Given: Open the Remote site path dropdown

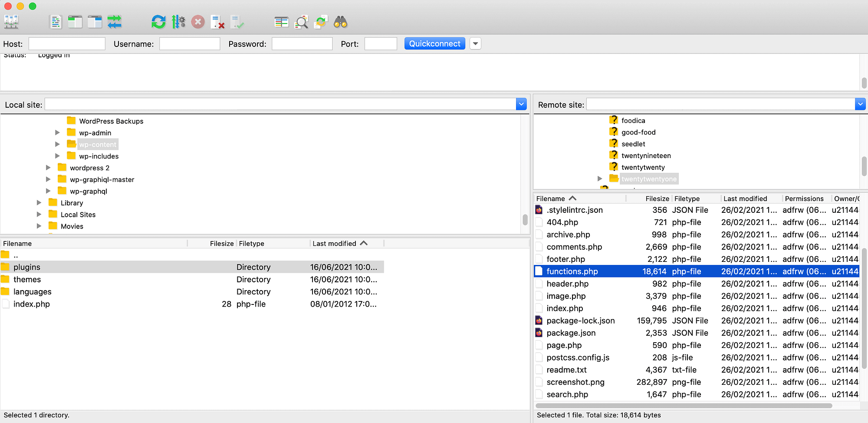Looking at the screenshot, I should (860, 104).
